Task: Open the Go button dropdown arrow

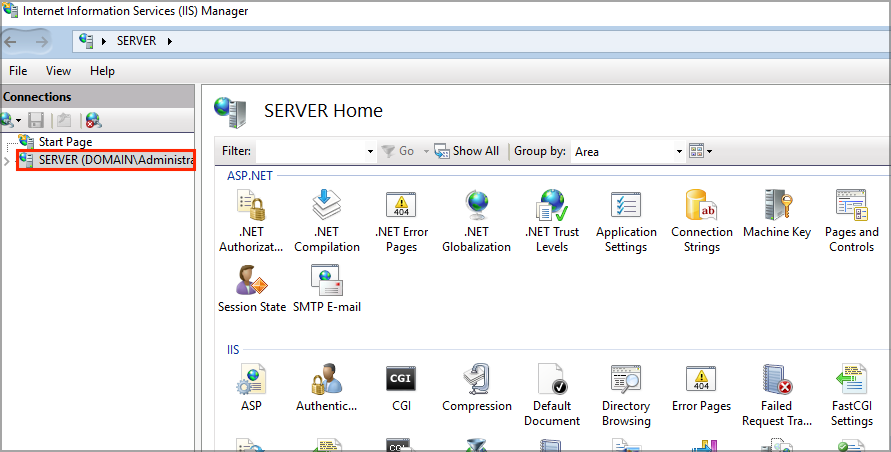Action: 426,151
